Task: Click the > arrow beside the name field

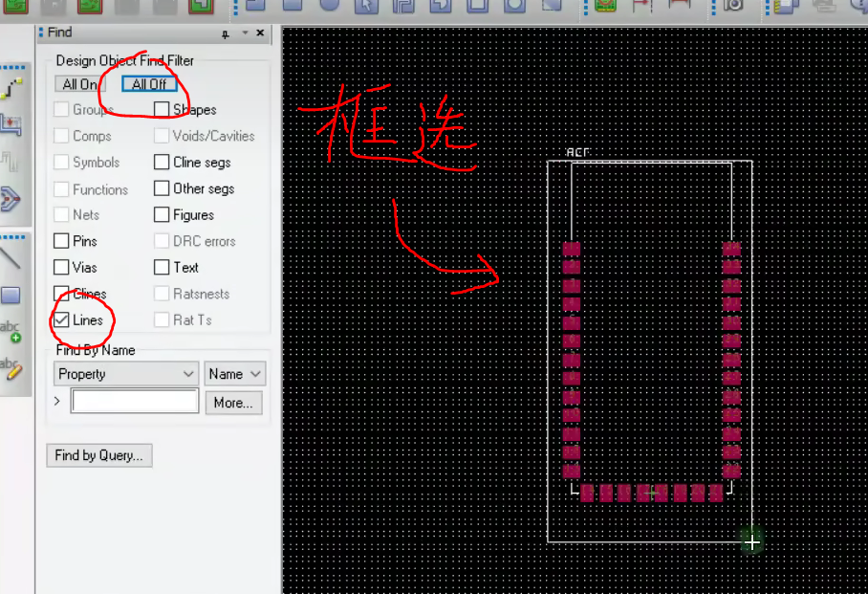Action: [57, 401]
